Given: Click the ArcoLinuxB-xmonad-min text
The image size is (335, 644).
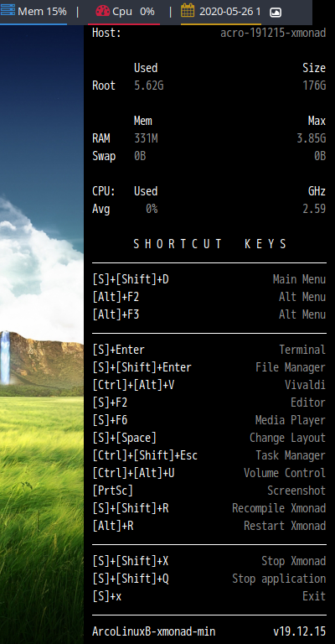Looking at the screenshot, I should point(154,631).
